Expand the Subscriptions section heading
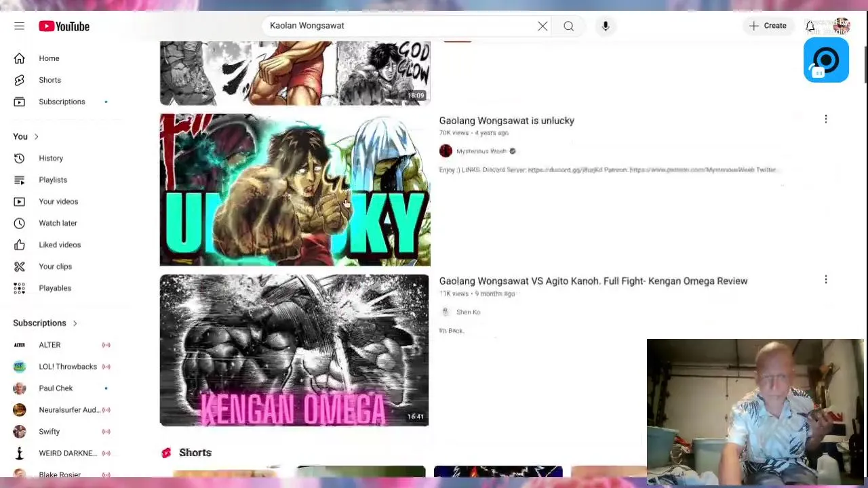The width and height of the screenshot is (868, 488). (45, 323)
